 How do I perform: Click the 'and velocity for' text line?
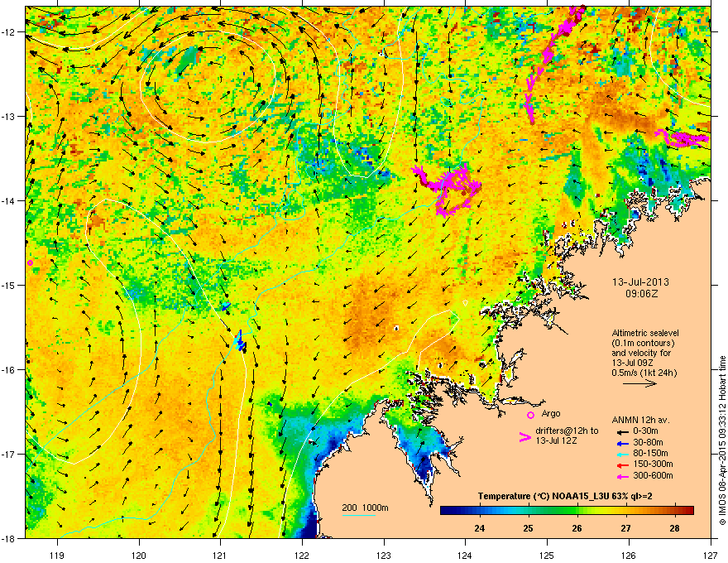pos(640,353)
